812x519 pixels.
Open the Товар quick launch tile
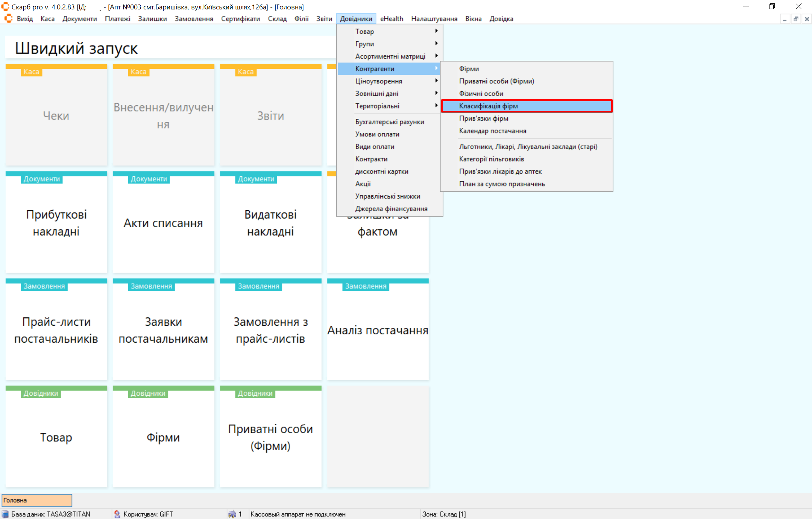point(56,437)
